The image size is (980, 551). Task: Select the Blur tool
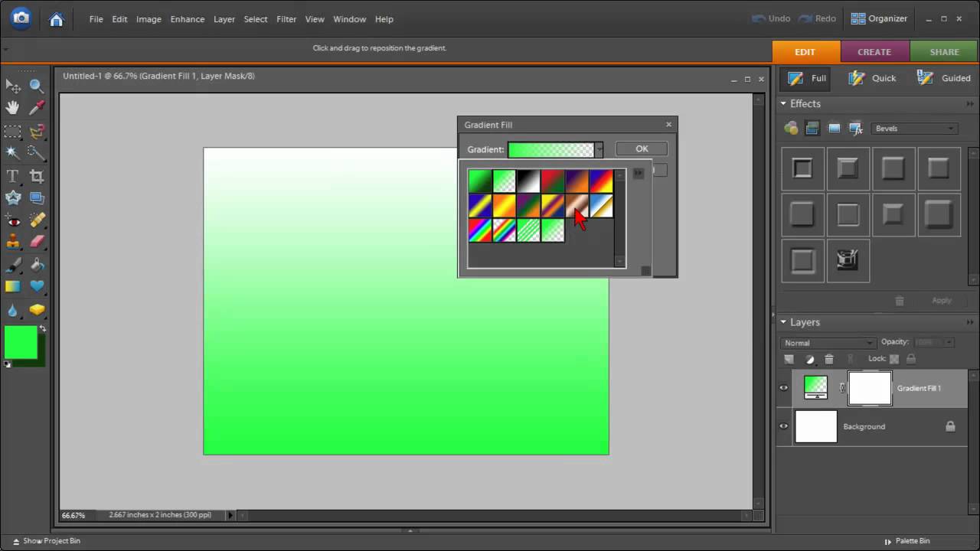13,310
